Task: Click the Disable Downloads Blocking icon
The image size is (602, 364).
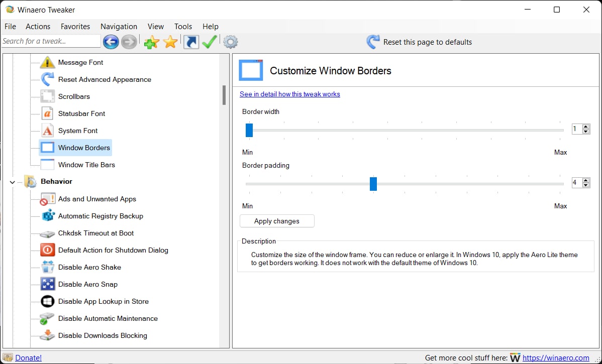Action: point(48,335)
